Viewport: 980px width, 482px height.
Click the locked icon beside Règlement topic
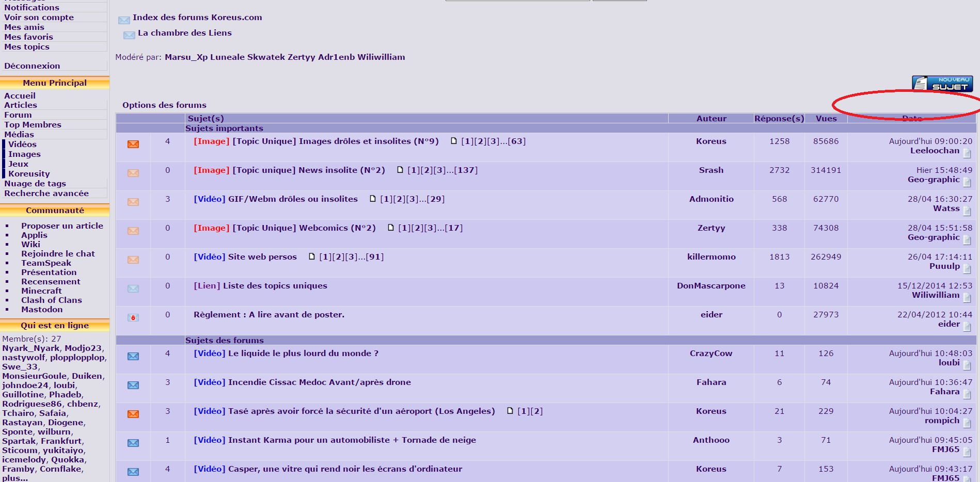[133, 317]
